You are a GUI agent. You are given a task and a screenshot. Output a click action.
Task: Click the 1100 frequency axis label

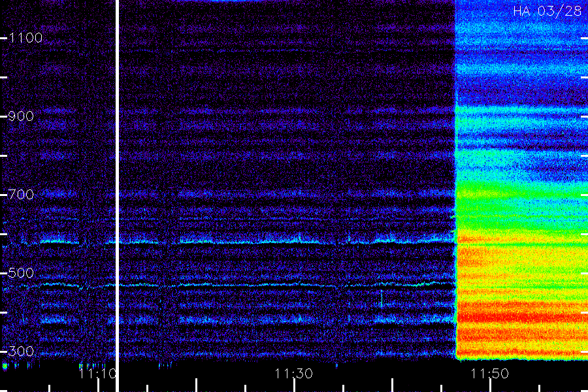coord(25,38)
